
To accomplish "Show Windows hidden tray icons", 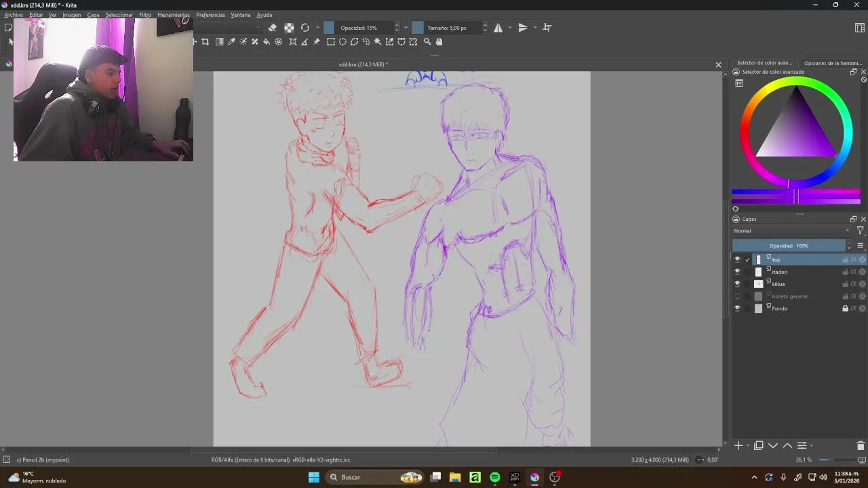I will (754, 477).
